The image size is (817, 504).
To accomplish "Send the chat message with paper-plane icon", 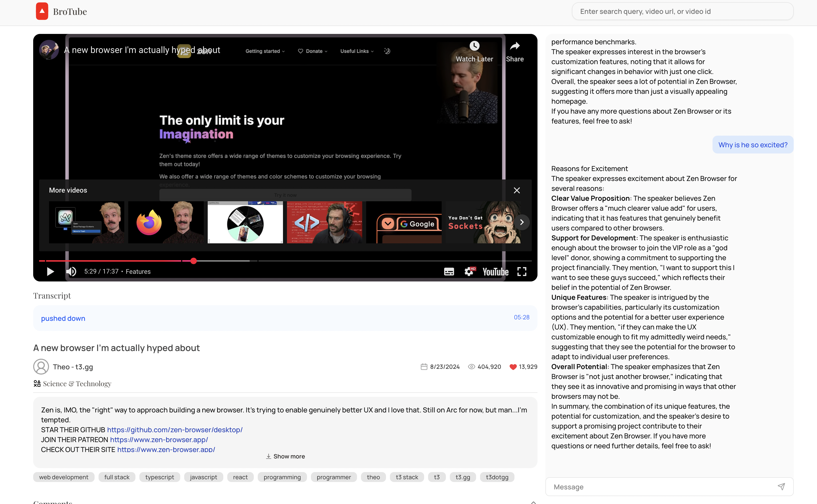I will tap(781, 486).
